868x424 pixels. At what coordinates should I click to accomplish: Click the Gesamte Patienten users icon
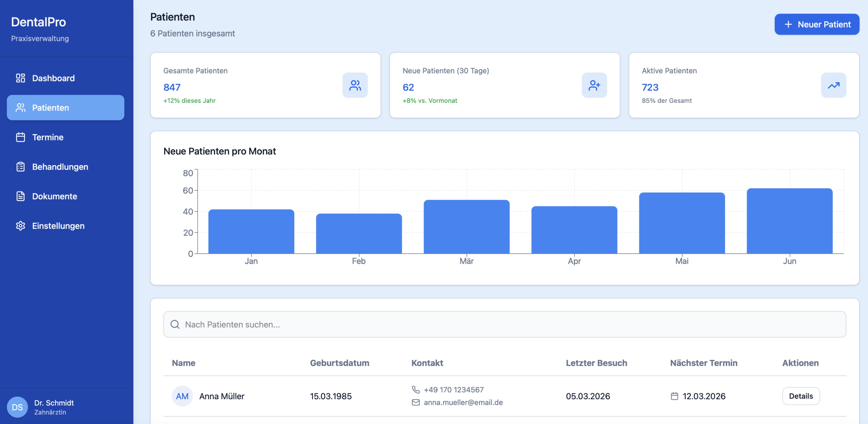click(355, 85)
